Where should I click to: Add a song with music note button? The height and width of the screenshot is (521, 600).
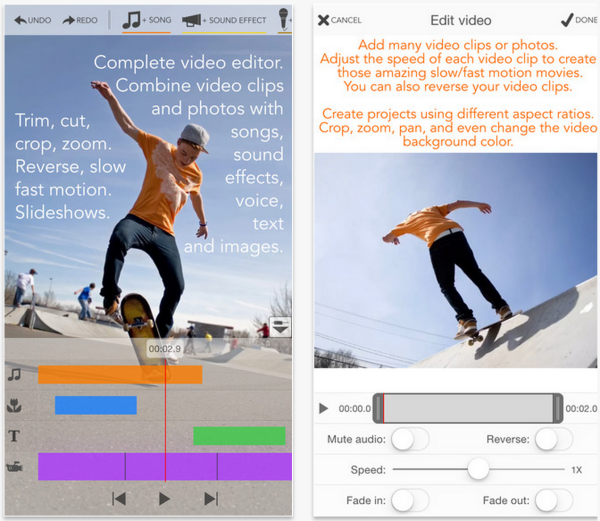pyautogui.click(x=146, y=20)
